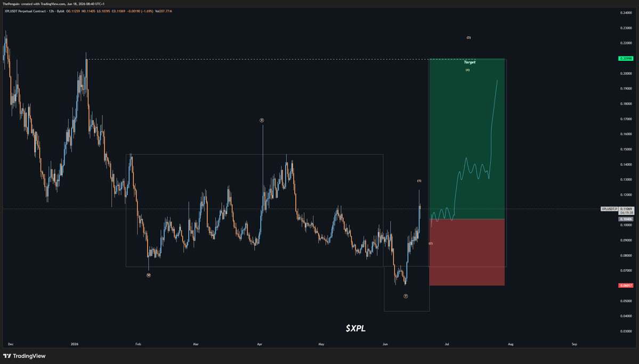Click the 0.22000 price axis tick
The image size is (639, 364).
click(626, 43)
